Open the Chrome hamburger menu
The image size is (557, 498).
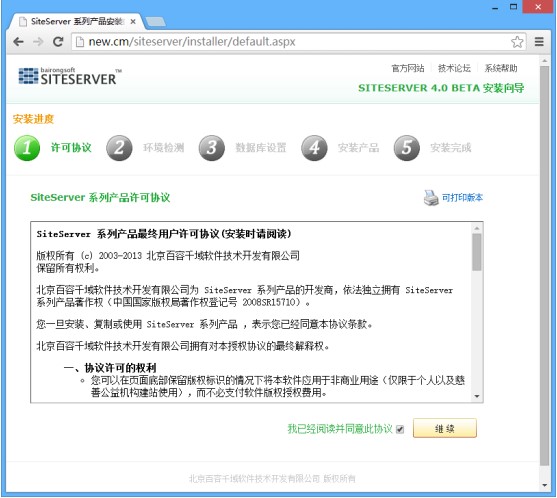click(x=539, y=42)
